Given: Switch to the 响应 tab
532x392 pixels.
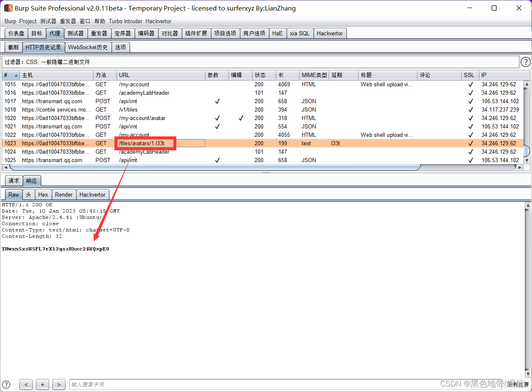Looking at the screenshot, I should point(32,181).
